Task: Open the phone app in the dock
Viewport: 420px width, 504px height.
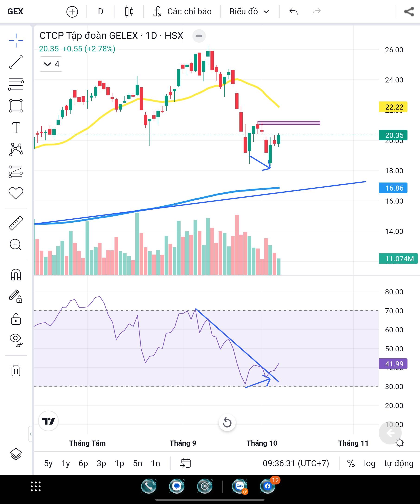Action: 149,486
